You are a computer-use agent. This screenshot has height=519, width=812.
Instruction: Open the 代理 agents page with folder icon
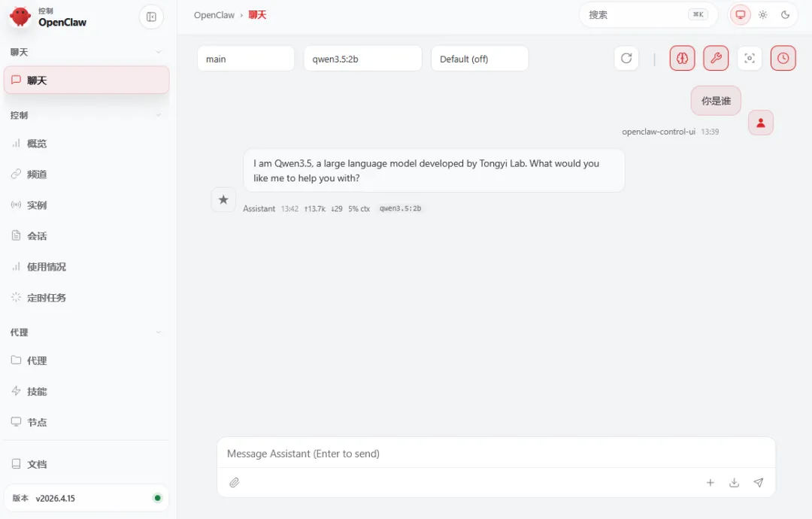(86, 360)
